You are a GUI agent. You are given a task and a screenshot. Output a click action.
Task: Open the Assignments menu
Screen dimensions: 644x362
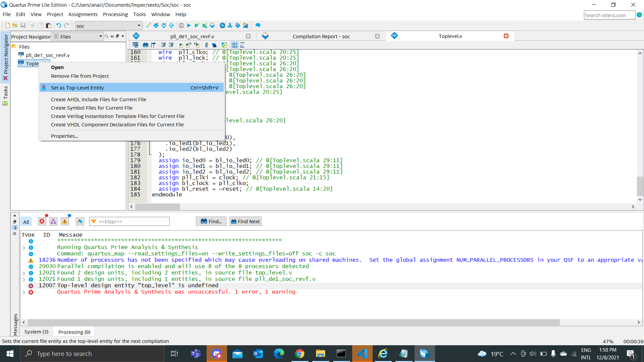(83, 14)
